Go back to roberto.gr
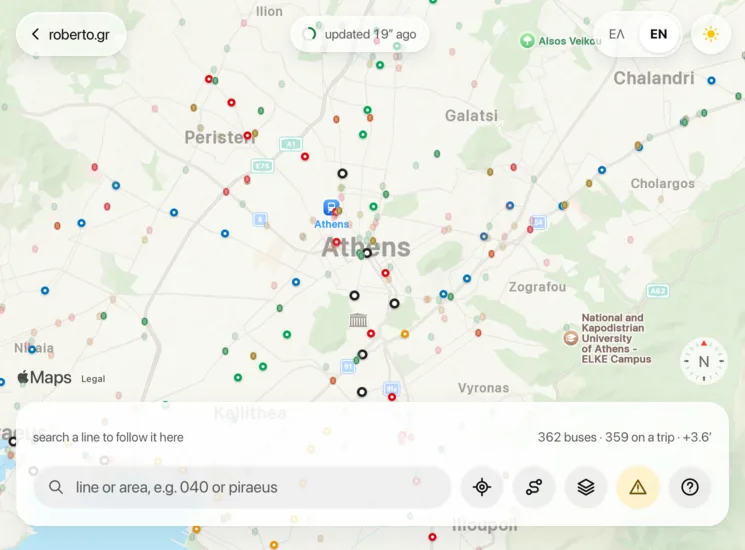This screenshot has height=550, width=745. pyautogui.click(x=71, y=35)
